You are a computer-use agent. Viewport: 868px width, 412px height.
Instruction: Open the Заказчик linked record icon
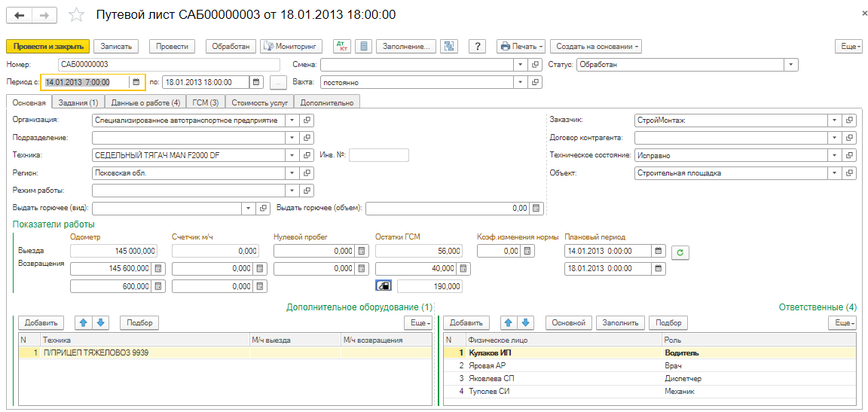(x=848, y=120)
